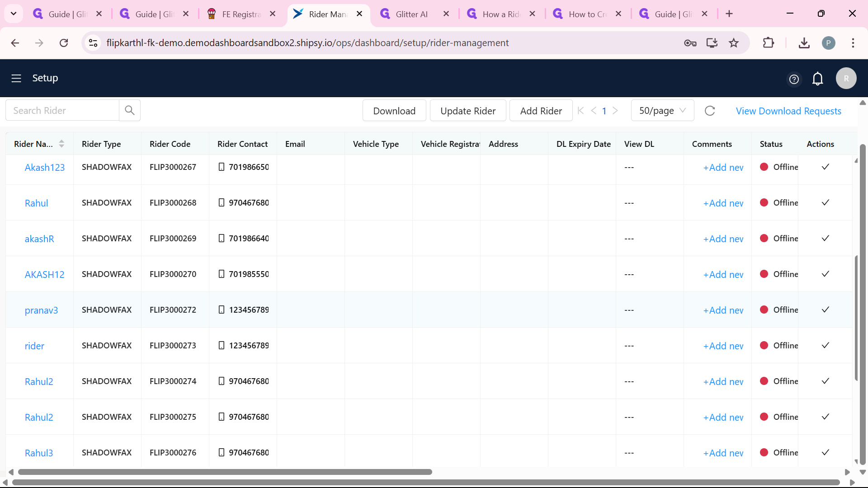Sort by Rider Name column

pyautogui.click(x=61, y=144)
